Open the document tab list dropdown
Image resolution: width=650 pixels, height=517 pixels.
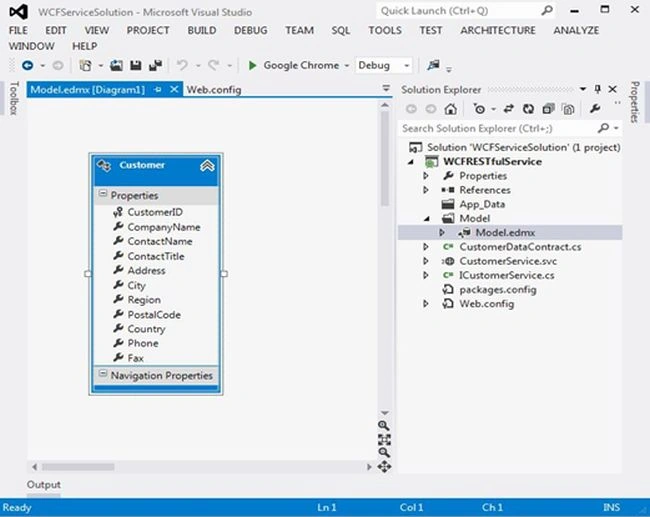(386, 88)
